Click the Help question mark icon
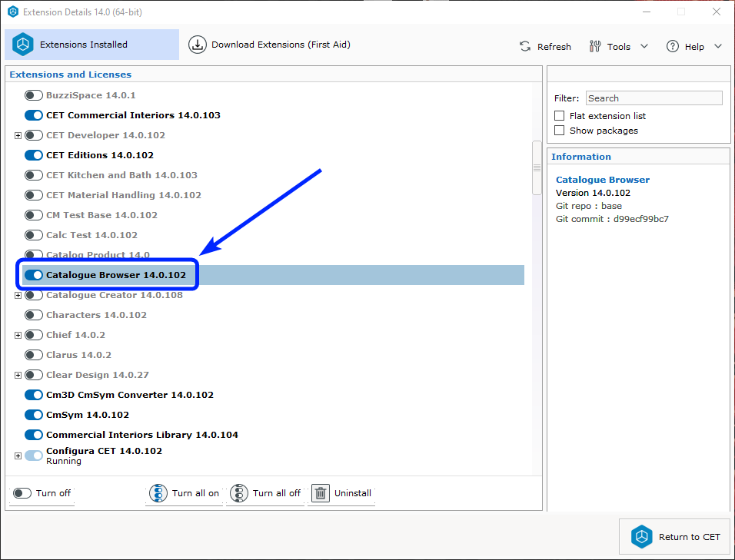The width and height of the screenshot is (735, 560). 673,46
